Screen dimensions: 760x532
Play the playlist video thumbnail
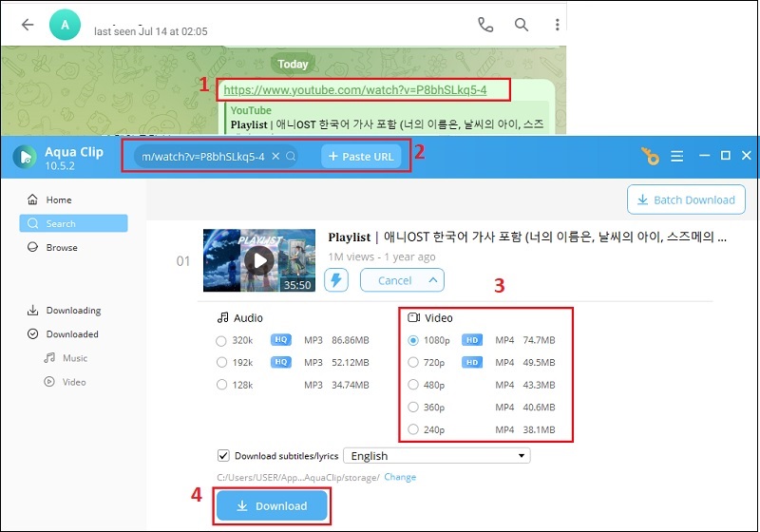click(x=259, y=260)
